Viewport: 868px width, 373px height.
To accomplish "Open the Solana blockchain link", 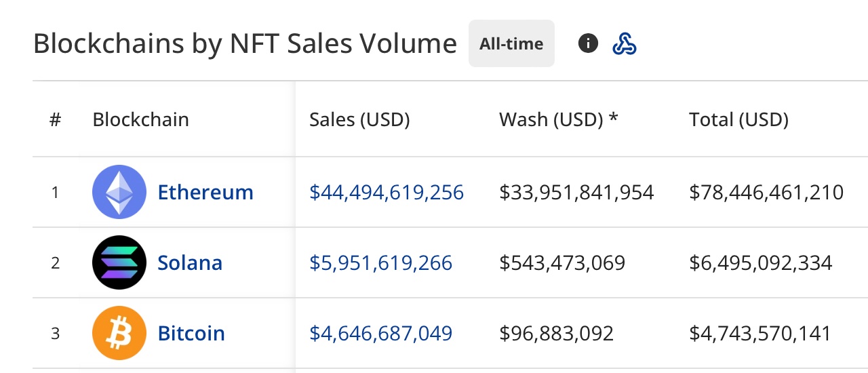I will 190,262.
